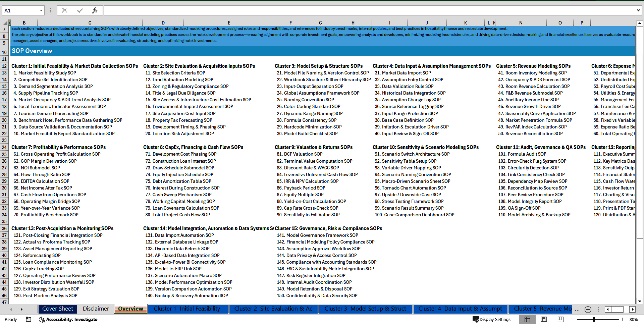
Task: Click the macro record icon near Ready
Action: point(29,319)
